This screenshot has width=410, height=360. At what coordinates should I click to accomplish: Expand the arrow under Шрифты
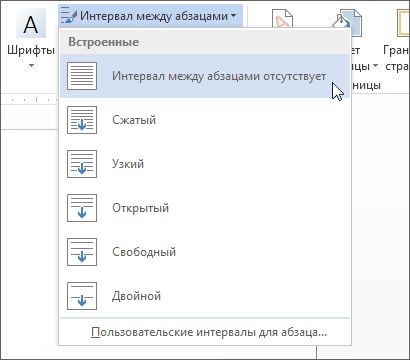tap(31, 66)
